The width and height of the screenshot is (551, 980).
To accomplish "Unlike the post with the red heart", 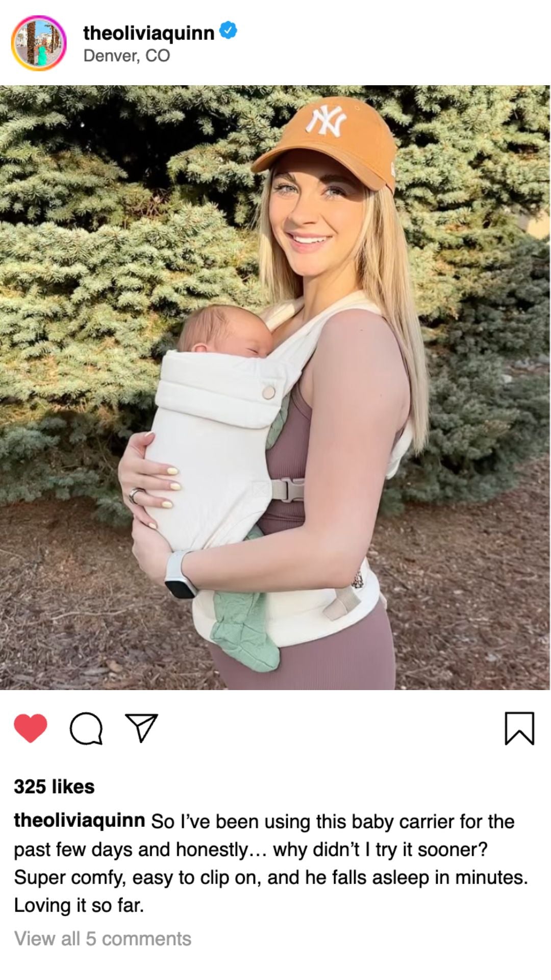I will [31, 728].
